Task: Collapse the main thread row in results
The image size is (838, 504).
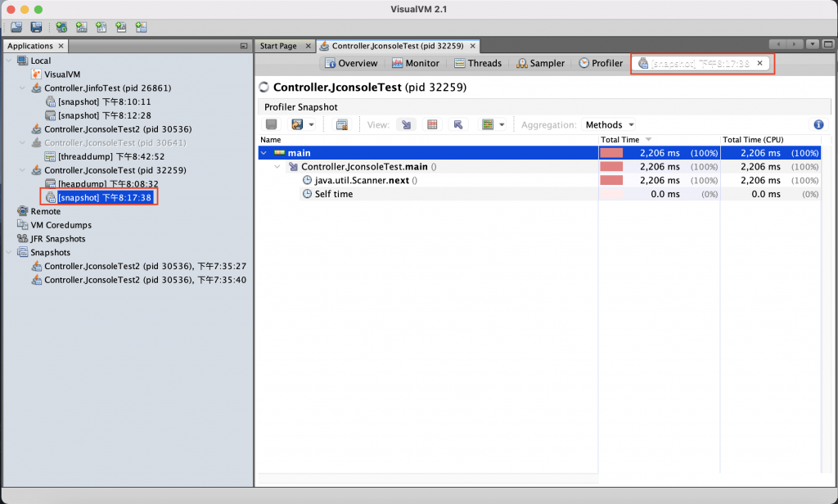Action: click(x=264, y=153)
